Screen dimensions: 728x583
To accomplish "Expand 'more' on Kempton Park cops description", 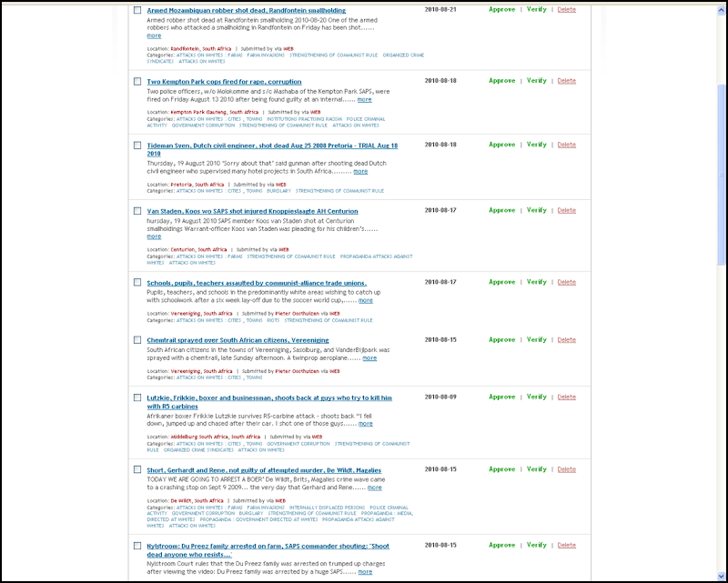I will 365,99.
